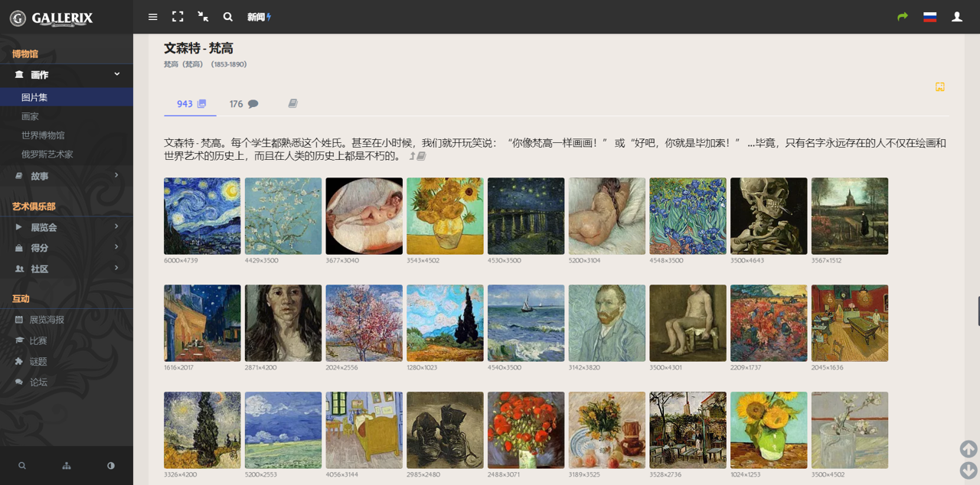The height and width of the screenshot is (485, 980).
Task: Collapse the 画作 section chevron
Action: click(x=117, y=74)
